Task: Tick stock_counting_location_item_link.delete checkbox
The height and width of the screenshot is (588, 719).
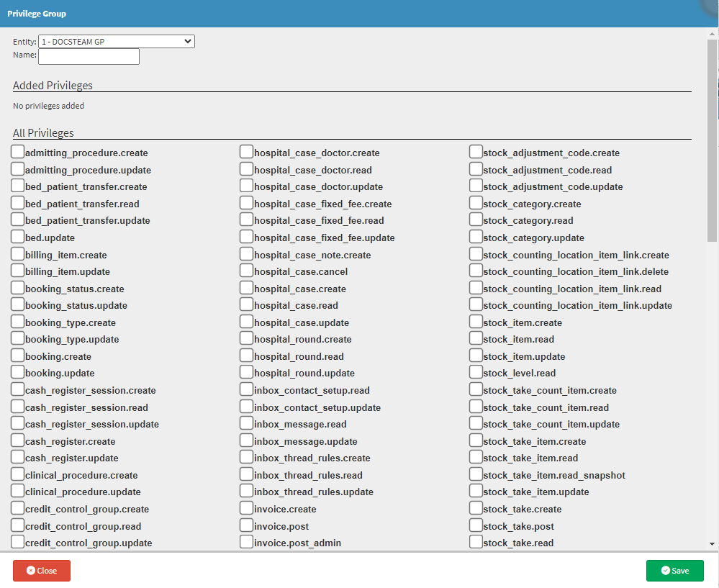Action: [x=476, y=271]
